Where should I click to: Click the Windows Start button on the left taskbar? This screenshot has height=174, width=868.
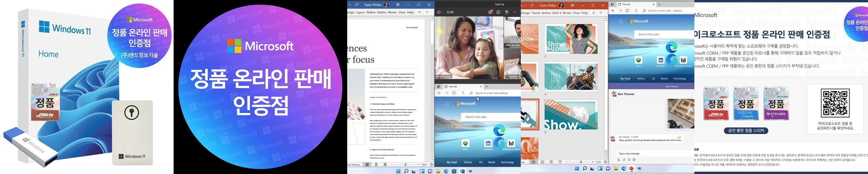point(398,171)
